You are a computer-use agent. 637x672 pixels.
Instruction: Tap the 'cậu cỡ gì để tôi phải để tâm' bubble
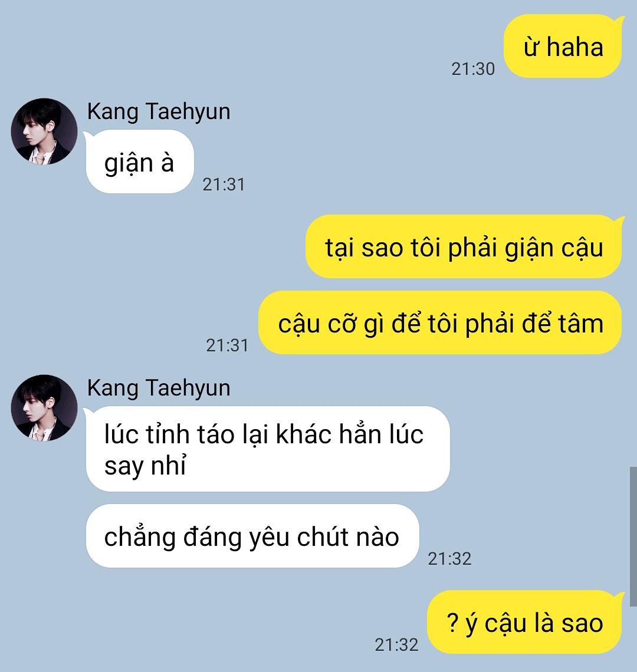(440, 322)
